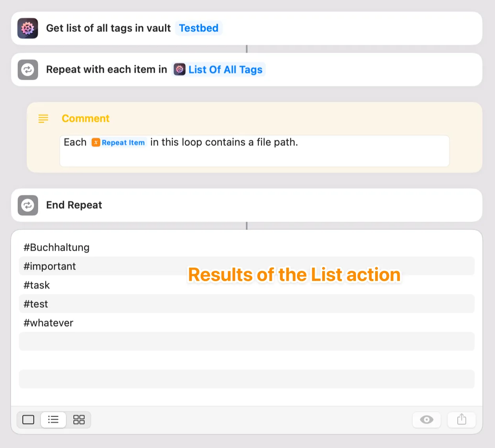Click the yellow Comment action icon
The height and width of the screenshot is (448, 495).
tap(43, 118)
